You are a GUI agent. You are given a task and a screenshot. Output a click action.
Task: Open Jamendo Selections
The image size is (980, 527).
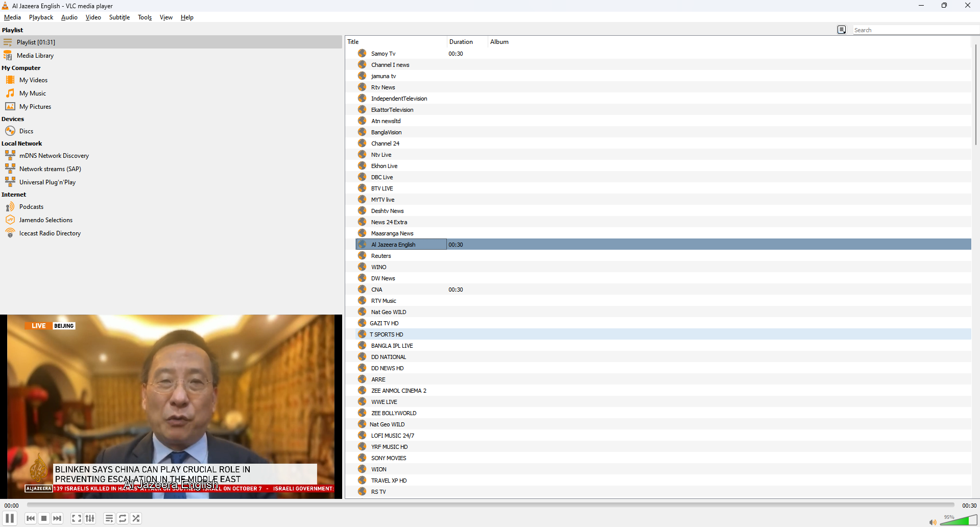click(46, 220)
